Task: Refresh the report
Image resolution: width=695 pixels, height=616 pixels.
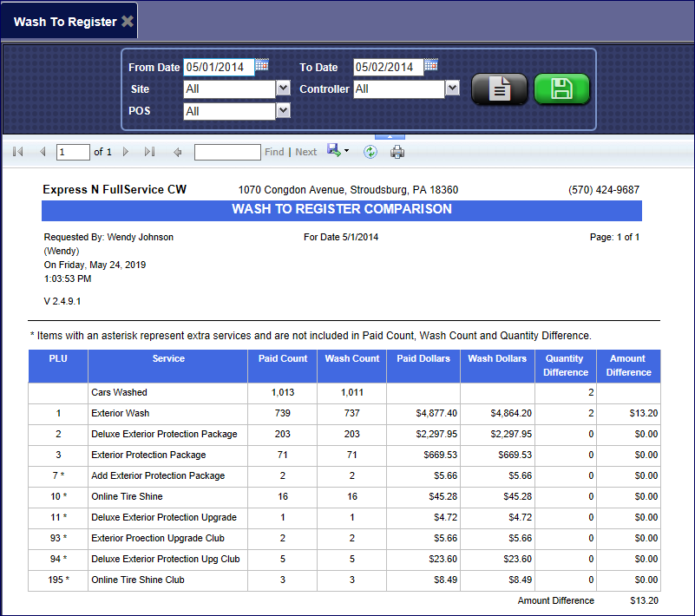Action: 370,152
